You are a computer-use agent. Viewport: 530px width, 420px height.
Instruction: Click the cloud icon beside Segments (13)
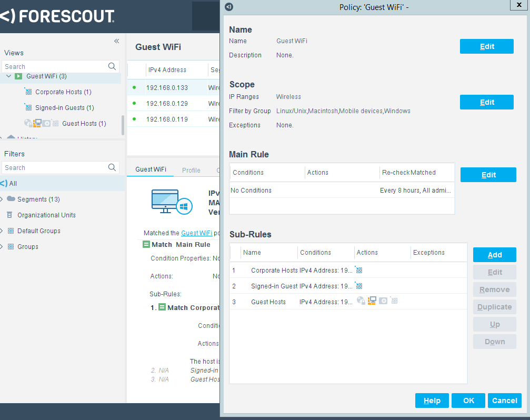11,198
